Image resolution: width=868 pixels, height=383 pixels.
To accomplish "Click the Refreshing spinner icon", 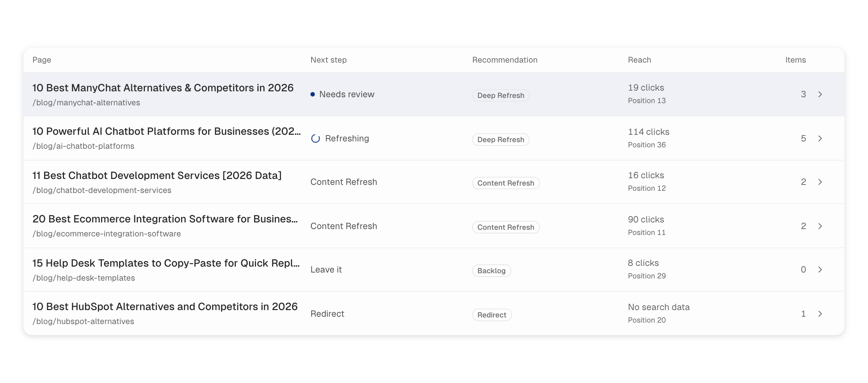I will (316, 138).
